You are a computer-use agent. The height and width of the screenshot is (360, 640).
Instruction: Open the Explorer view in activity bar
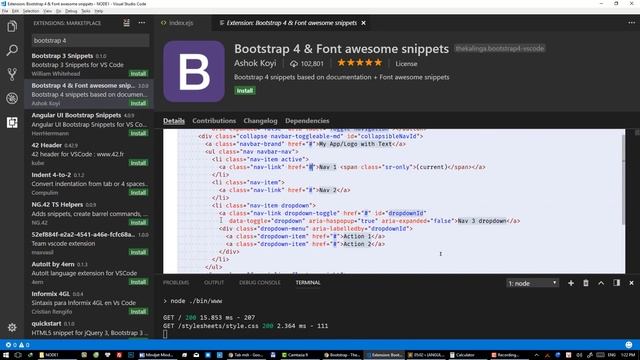[x=12, y=27]
